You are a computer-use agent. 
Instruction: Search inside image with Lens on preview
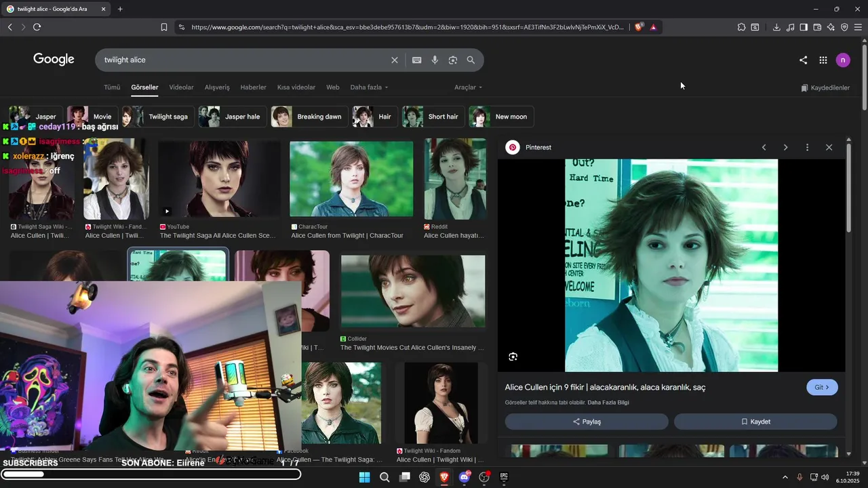pyautogui.click(x=513, y=357)
